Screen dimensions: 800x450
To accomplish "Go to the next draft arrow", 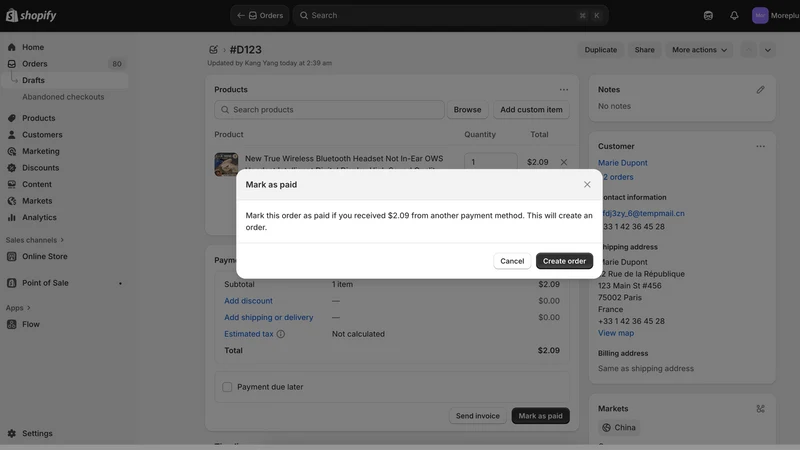I will point(767,50).
